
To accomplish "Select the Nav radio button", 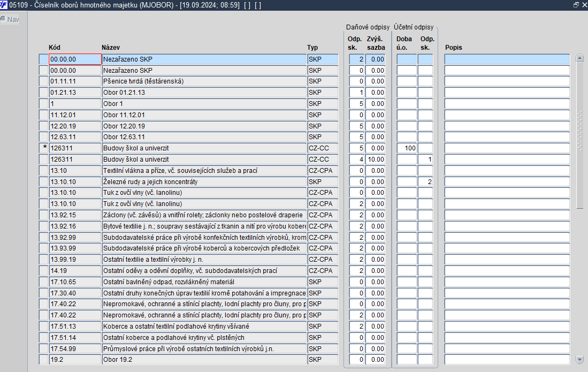I will 3,19.
